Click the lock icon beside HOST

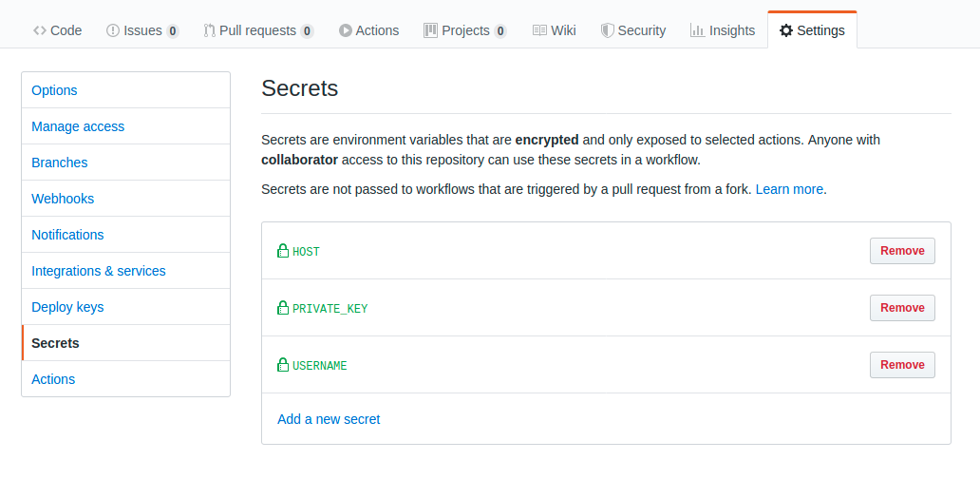(x=283, y=251)
